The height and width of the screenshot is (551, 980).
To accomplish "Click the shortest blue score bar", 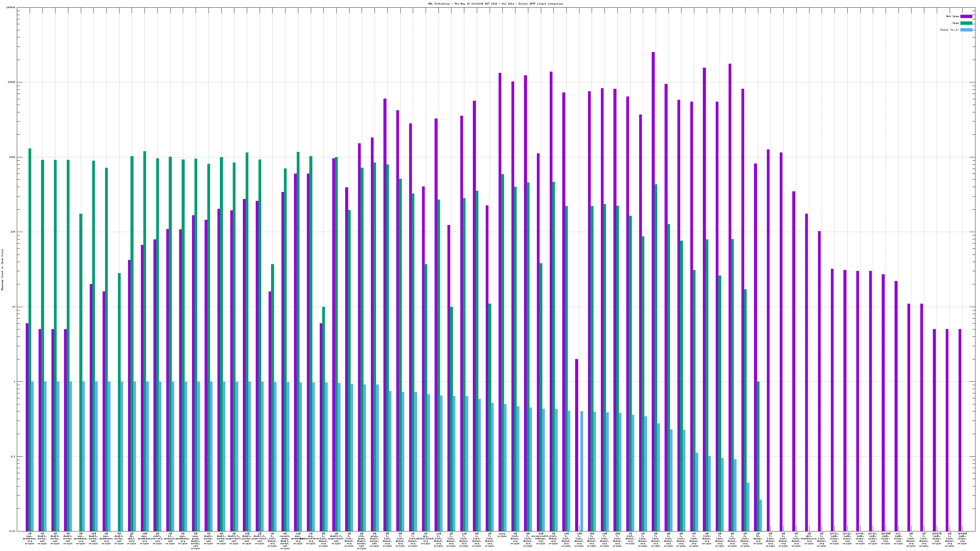I will click(760, 515).
